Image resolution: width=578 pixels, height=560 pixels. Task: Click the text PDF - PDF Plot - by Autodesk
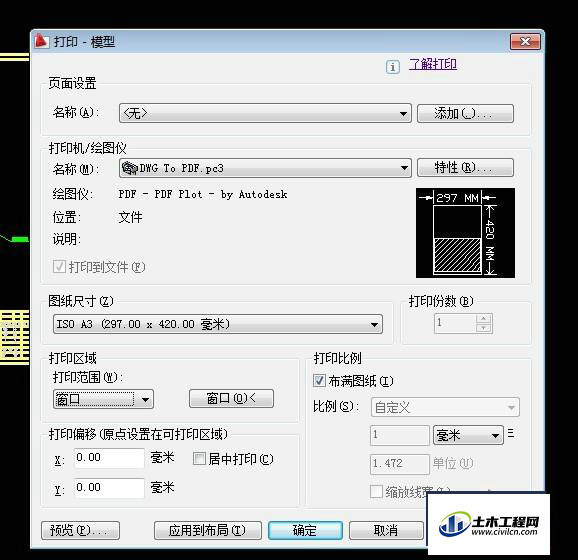(203, 194)
